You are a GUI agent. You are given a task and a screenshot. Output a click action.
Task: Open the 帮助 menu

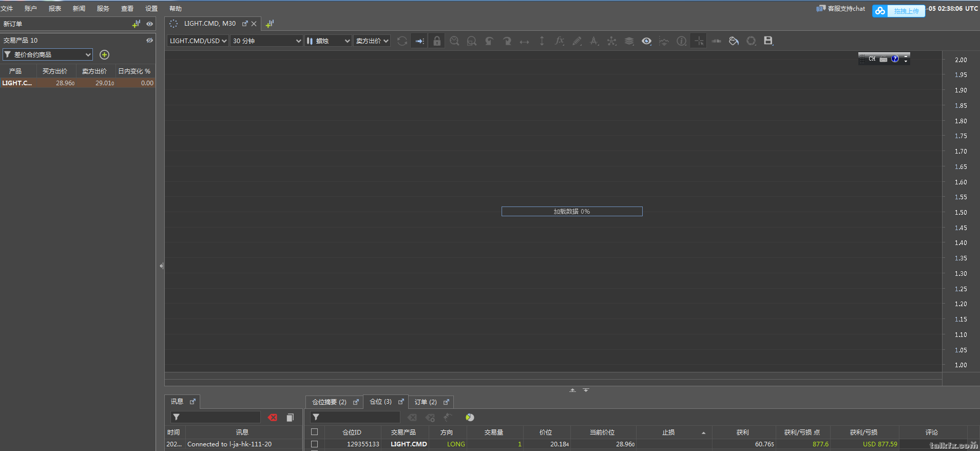176,9
